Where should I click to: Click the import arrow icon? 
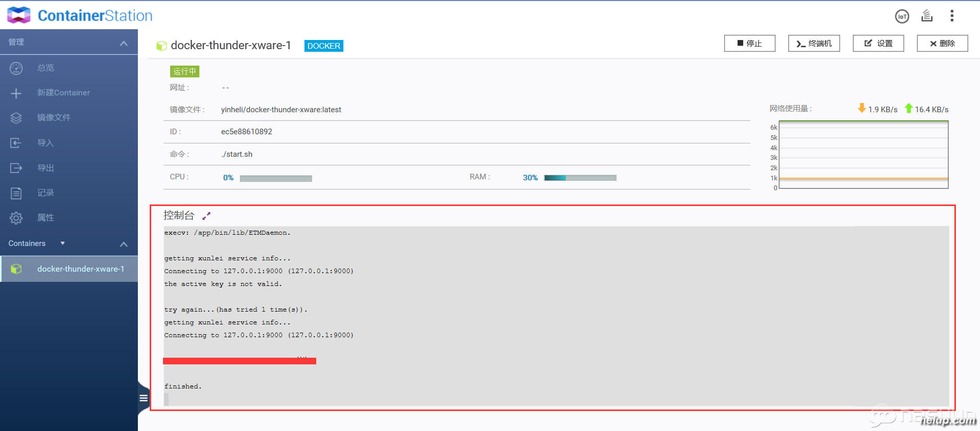(16, 143)
